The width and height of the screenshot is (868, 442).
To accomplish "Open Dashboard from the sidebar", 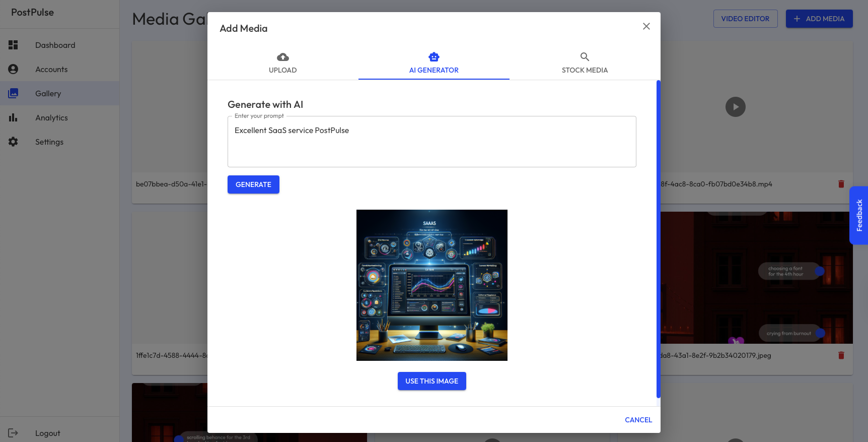I will (x=59, y=45).
